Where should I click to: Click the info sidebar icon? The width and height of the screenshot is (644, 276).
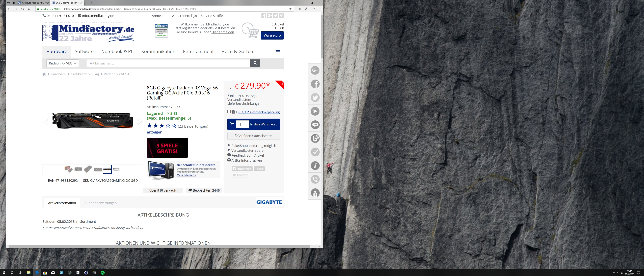point(315,166)
